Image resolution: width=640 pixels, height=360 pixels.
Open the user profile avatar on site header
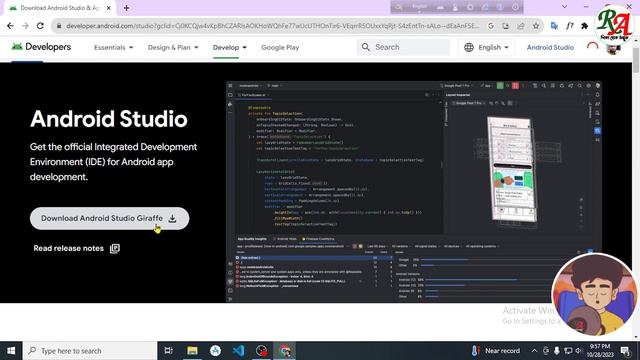click(x=613, y=49)
